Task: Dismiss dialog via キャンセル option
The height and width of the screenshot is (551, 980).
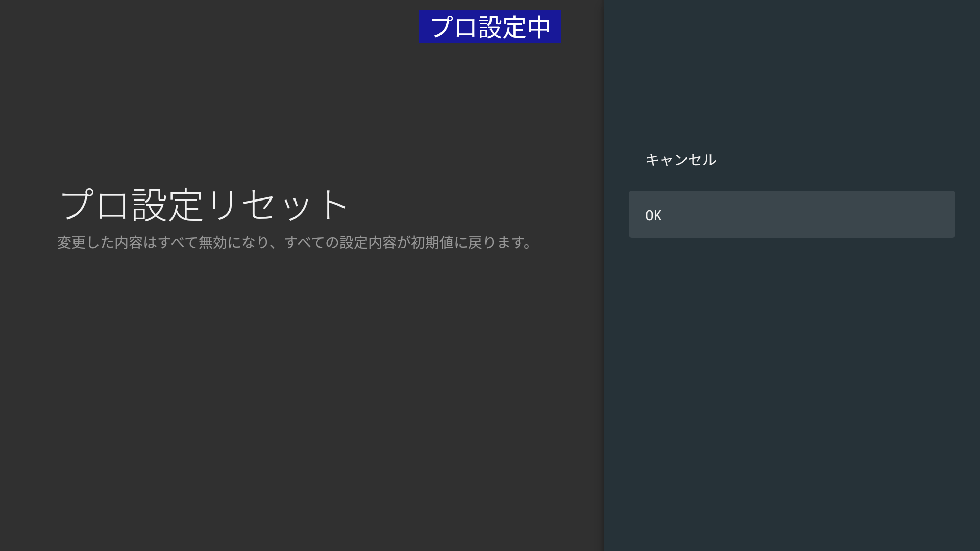Action: point(680,160)
